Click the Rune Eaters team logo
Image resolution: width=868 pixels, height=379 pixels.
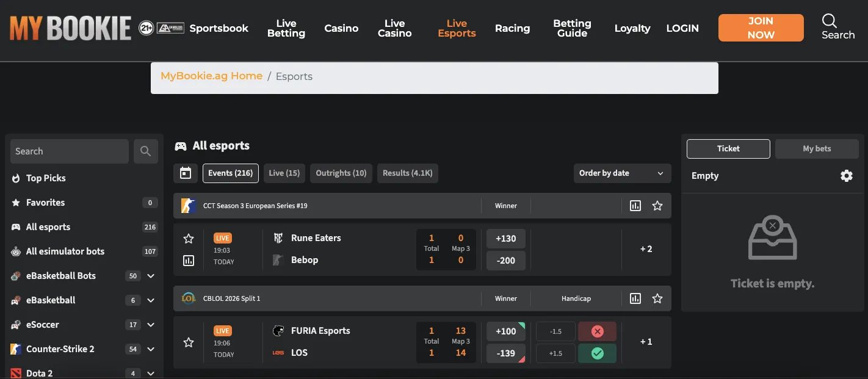[x=278, y=238]
